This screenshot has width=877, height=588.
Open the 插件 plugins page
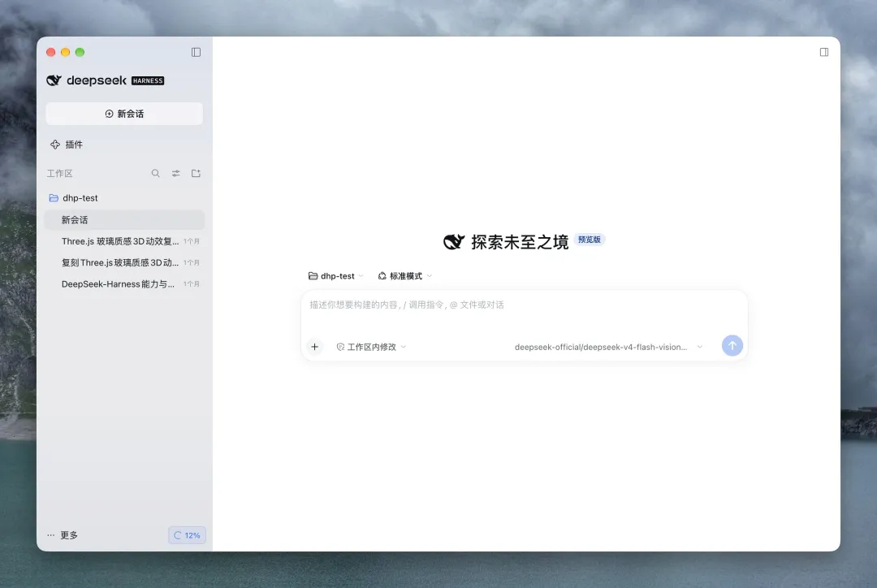[x=67, y=145]
